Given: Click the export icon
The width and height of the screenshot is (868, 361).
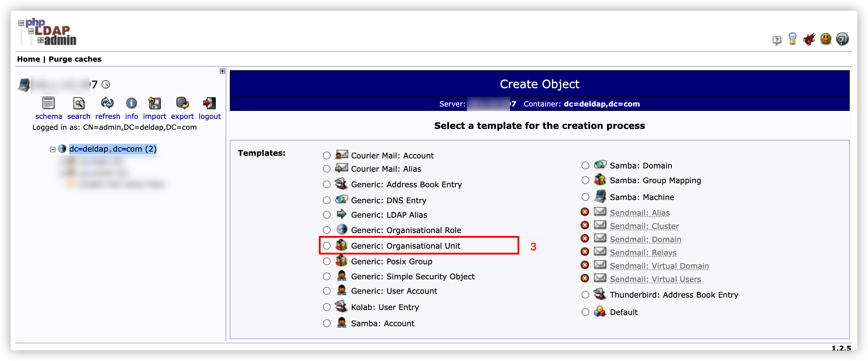Looking at the screenshot, I should [182, 103].
